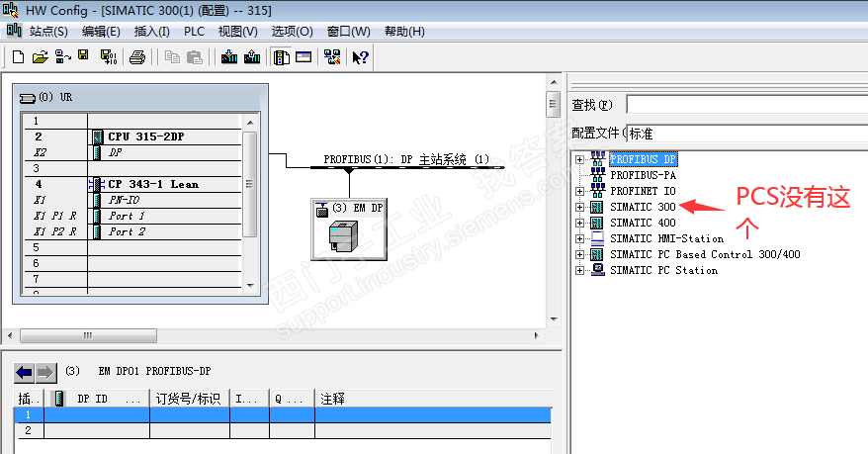Viewport: 868px width, 454px height.
Task: Click the Upload from Module icon
Action: click(x=252, y=57)
